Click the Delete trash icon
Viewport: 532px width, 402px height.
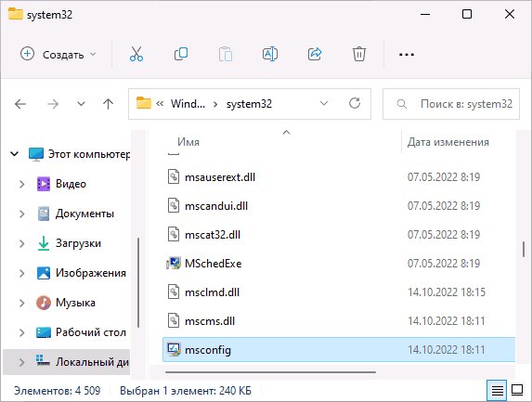[x=359, y=54]
